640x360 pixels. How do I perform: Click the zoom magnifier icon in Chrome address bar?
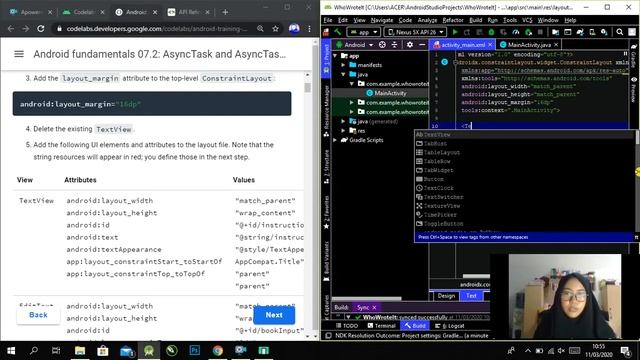click(x=260, y=29)
